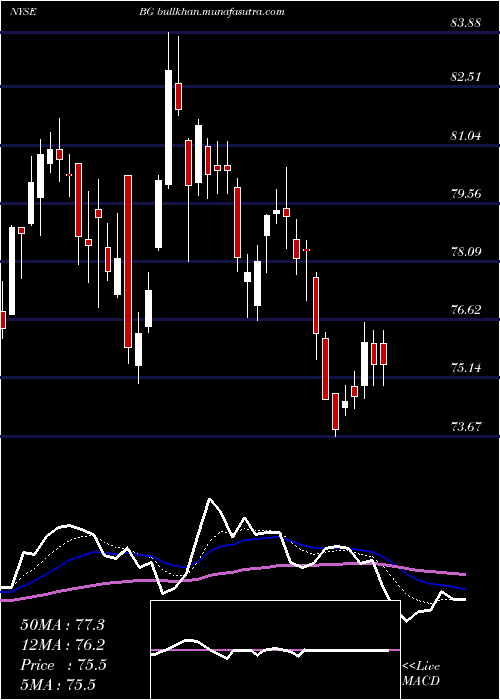500x700 pixels.
Task: Click the peak of white indicator line
Action: click(209, 499)
